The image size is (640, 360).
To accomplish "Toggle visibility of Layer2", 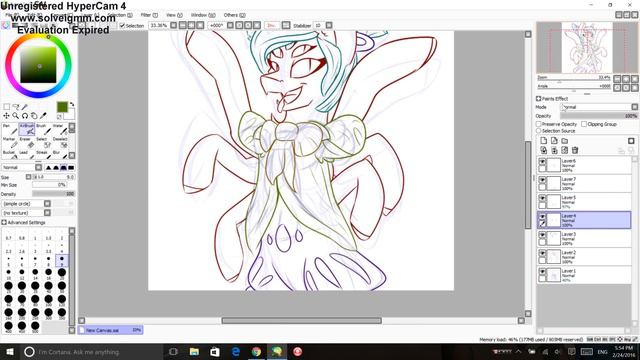I will click(x=542, y=253).
